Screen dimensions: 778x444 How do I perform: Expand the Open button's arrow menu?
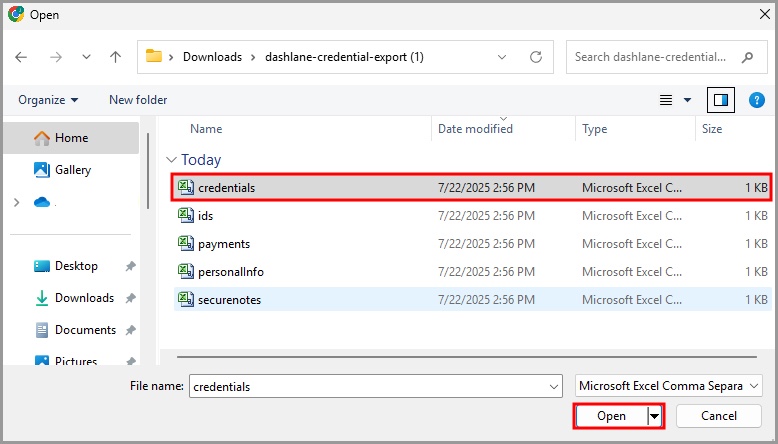(655, 416)
